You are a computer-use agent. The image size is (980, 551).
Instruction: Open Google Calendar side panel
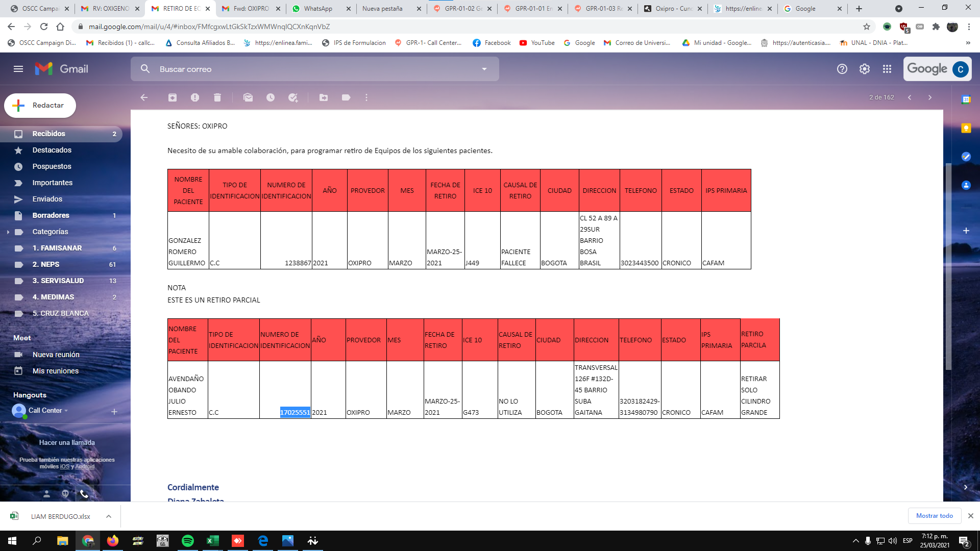[966, 100]
